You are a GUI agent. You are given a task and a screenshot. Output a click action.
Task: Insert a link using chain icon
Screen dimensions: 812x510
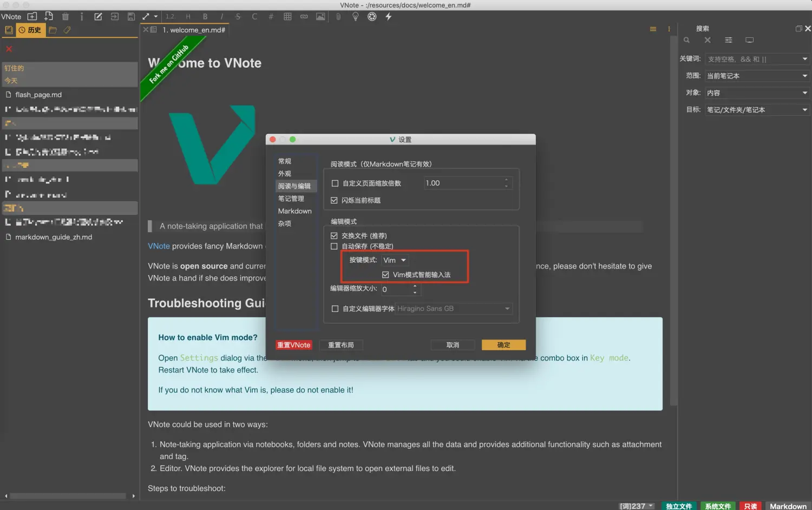coord(304,17)
